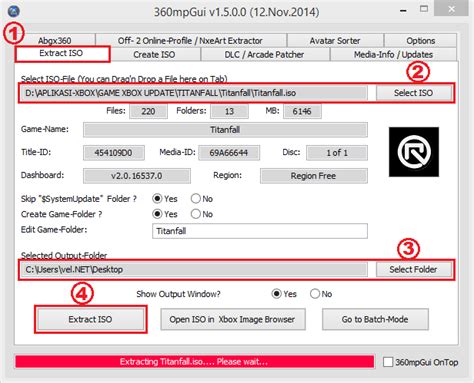Screen dimensions: 474x383
Task: Click the Select ISO button
Action: [413, 93]
